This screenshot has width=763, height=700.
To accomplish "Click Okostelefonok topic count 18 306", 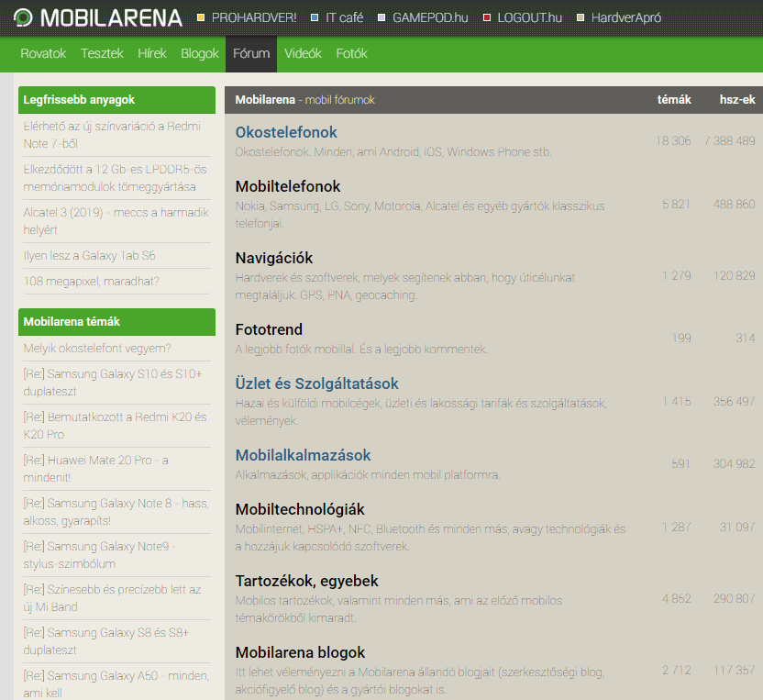I will click(673, 141).
